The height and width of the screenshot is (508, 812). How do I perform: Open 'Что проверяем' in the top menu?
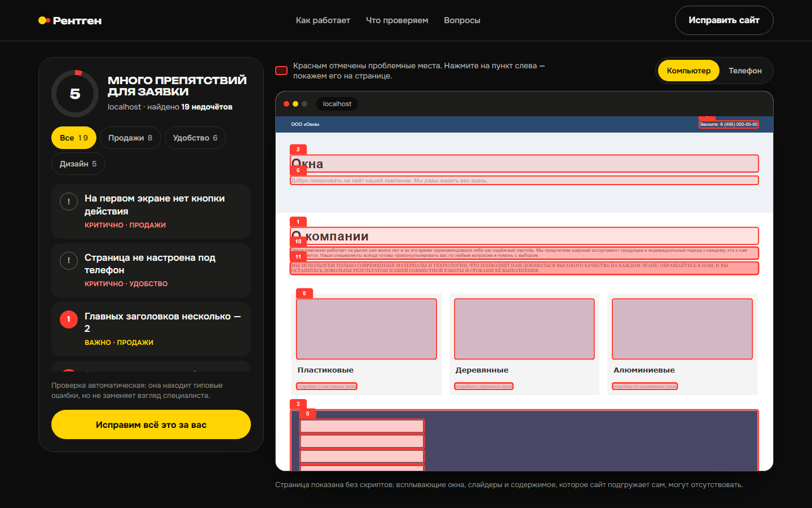coord(397,20)
